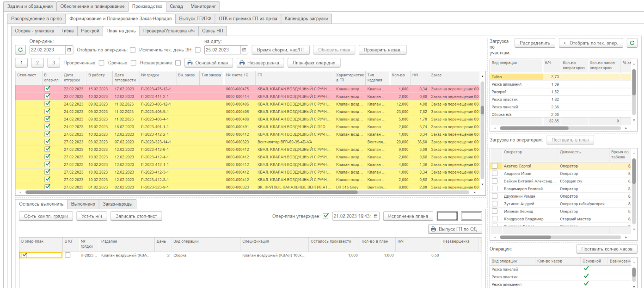Print Выпуск ГП по ОД report
This screenshot has height=288, width=644.
[455, 229]
